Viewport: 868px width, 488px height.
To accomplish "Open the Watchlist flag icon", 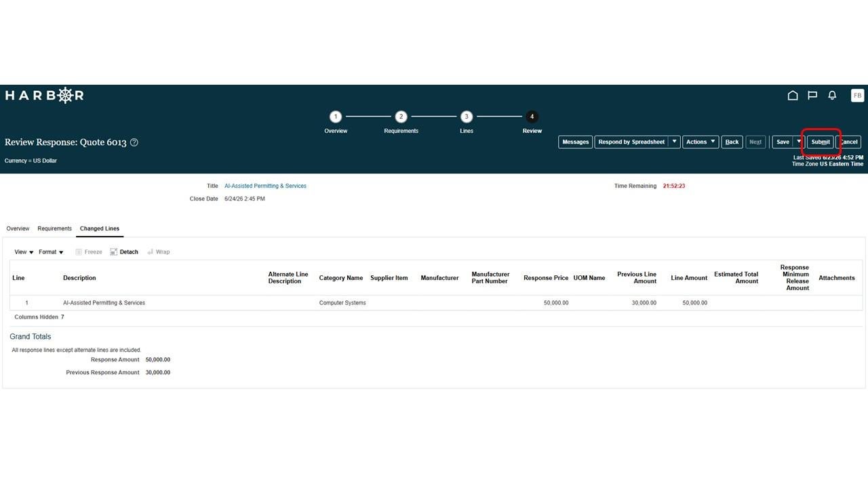I will coord(812,96).
